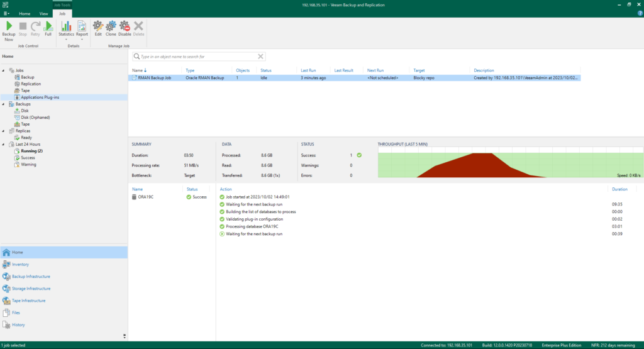Click the Action column header
644x349 pixels.
[x=226, y=189]
